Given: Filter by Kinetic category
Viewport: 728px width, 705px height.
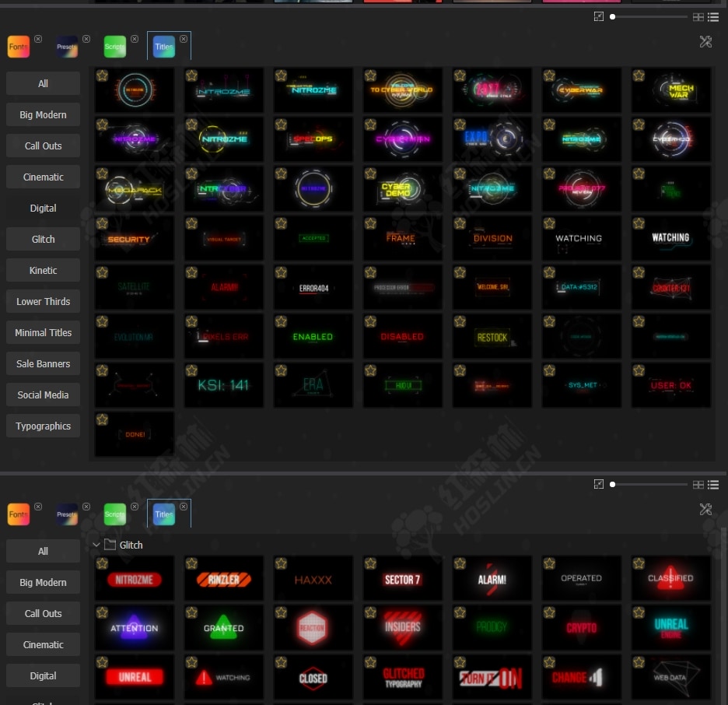Looking at the screenshot, I should click(44, 270).
